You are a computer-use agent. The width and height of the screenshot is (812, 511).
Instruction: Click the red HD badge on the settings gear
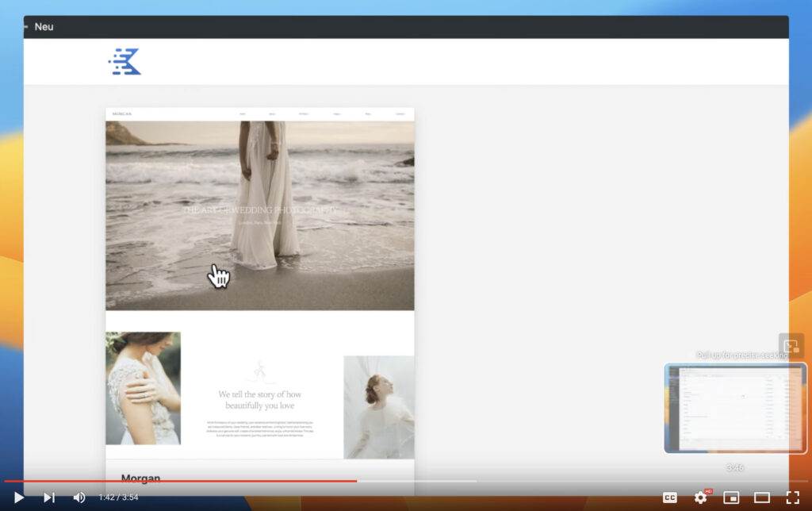pyautogui.click(x=707, y=492)
